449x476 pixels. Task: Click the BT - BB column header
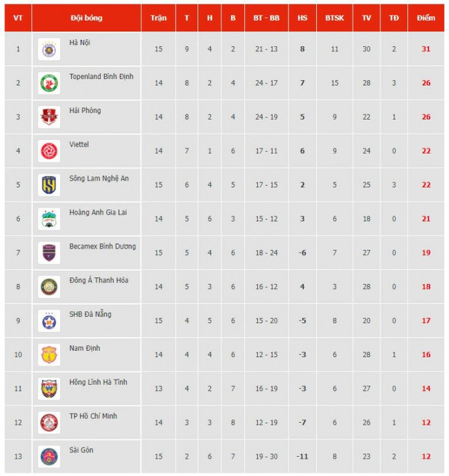pos(266,18)
